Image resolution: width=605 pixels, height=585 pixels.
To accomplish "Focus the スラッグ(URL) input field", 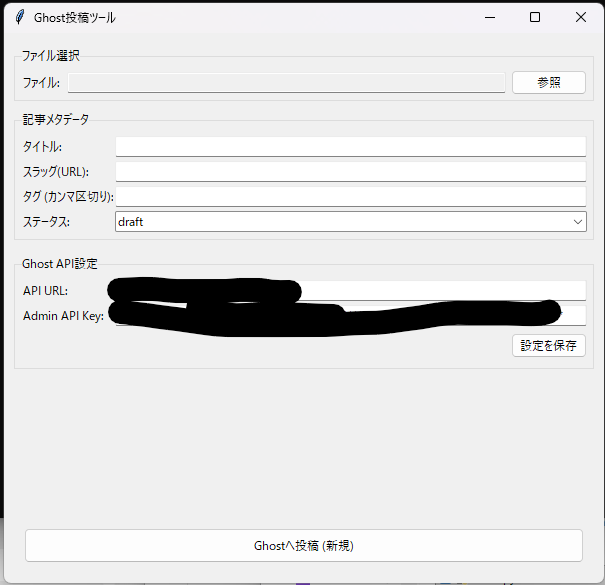I will 351,172.
